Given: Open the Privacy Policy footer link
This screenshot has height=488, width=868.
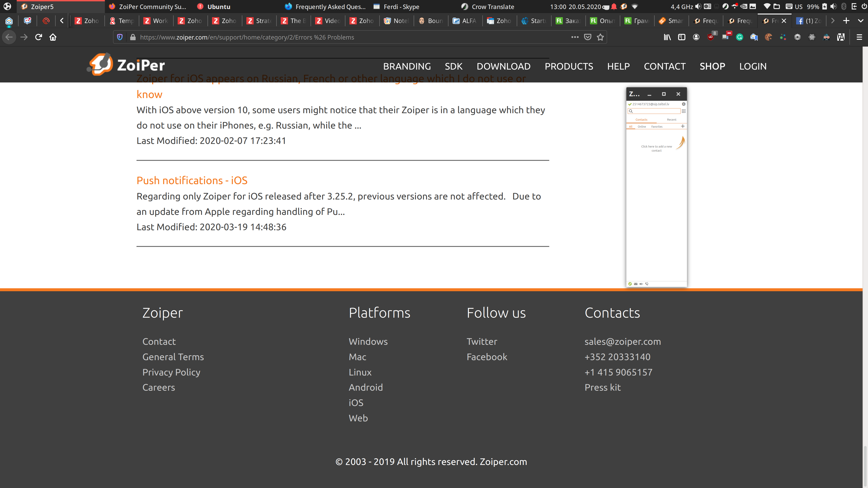Looking at the screenshot, I should (x=171, y=372).
